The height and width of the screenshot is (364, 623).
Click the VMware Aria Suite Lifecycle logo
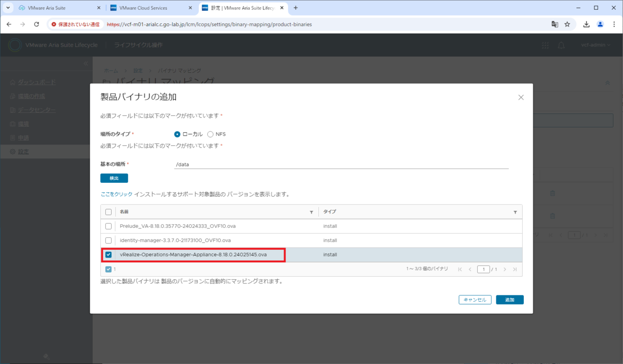14,45
